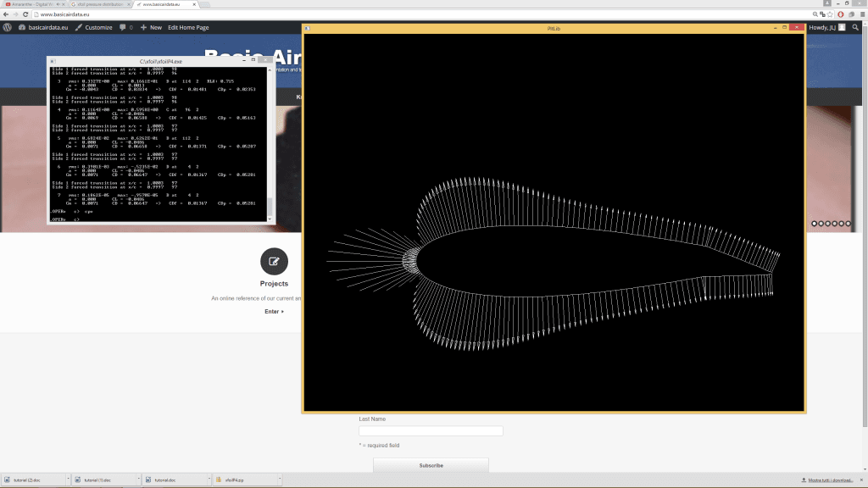
Task: Open Customize in the WordPress admin bar
Action: click(93, 27)
